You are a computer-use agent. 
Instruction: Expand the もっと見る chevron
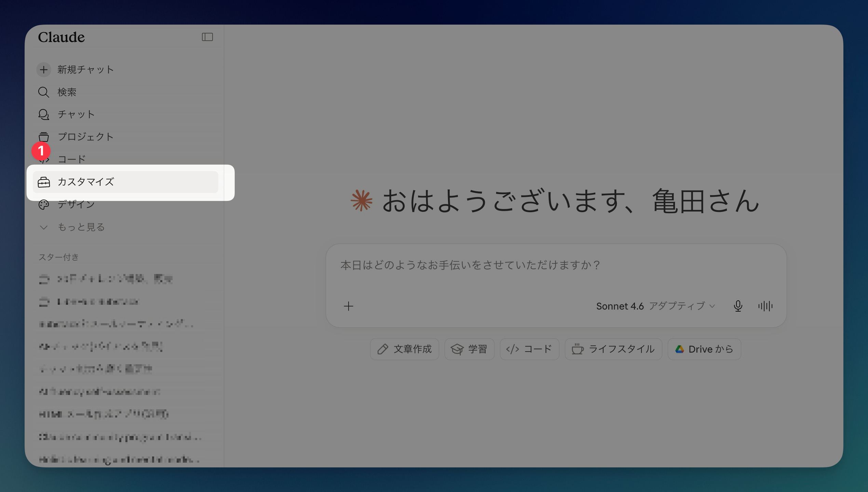tap(44, 227)
